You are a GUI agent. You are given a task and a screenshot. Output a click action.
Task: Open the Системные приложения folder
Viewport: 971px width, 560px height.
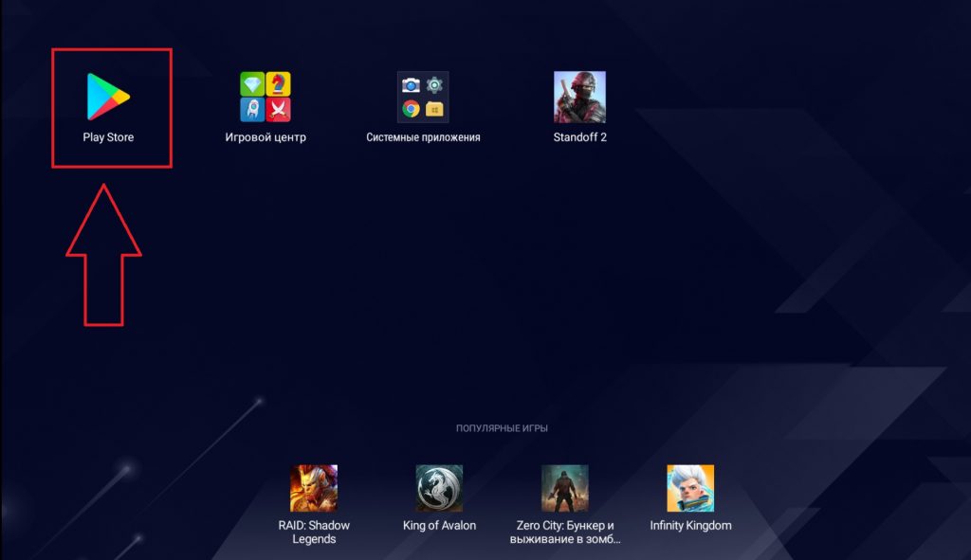coord(423,96)
